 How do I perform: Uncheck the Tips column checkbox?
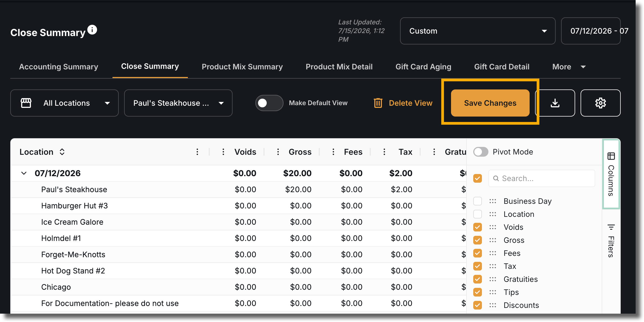[478, 292]
